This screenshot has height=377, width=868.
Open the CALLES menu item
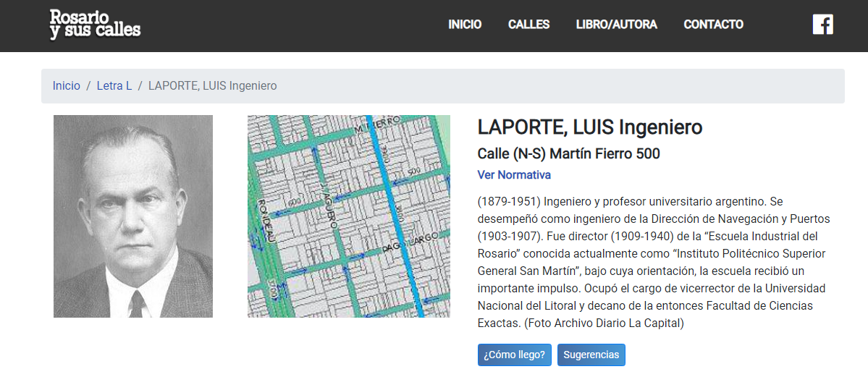[528, 25]
